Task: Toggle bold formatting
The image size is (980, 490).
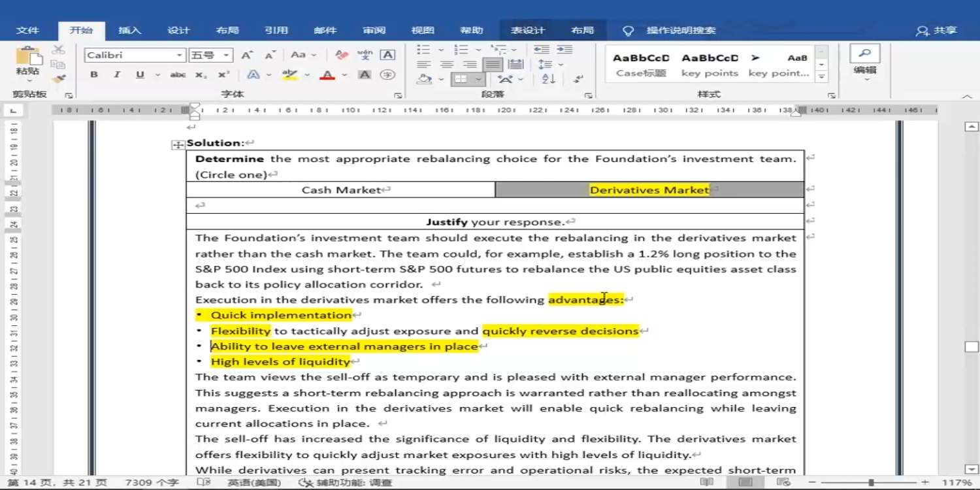Action: (x=94, y=75)
